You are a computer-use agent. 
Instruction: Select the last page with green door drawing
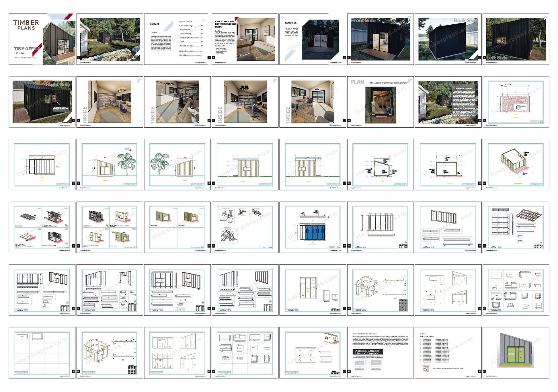516,353
